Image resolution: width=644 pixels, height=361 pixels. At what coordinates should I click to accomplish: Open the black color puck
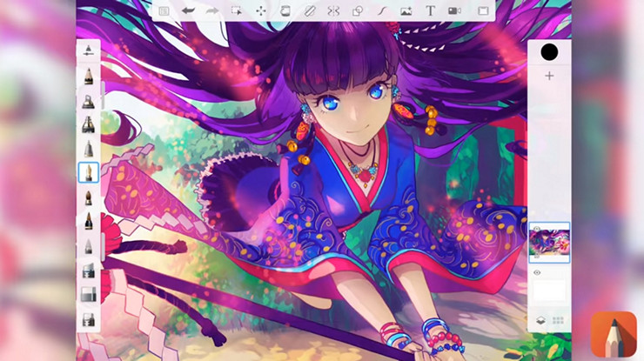549,52
